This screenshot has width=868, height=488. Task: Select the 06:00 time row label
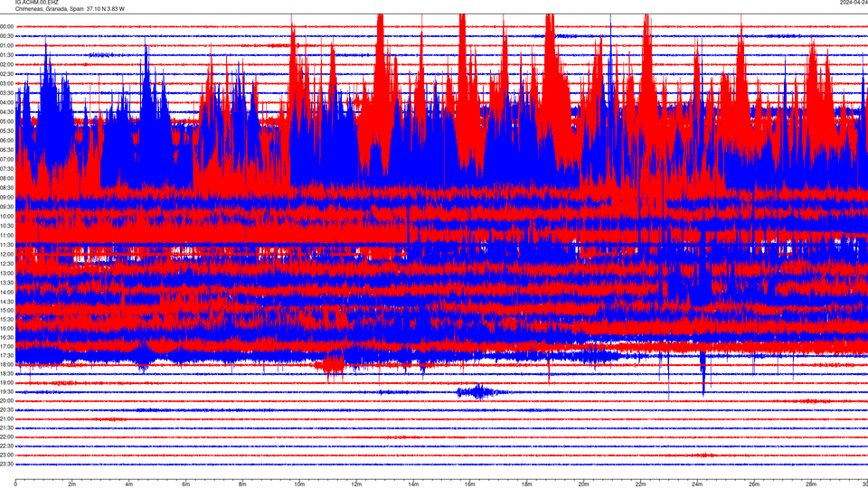pyautogui.click(x=6, y=140)
